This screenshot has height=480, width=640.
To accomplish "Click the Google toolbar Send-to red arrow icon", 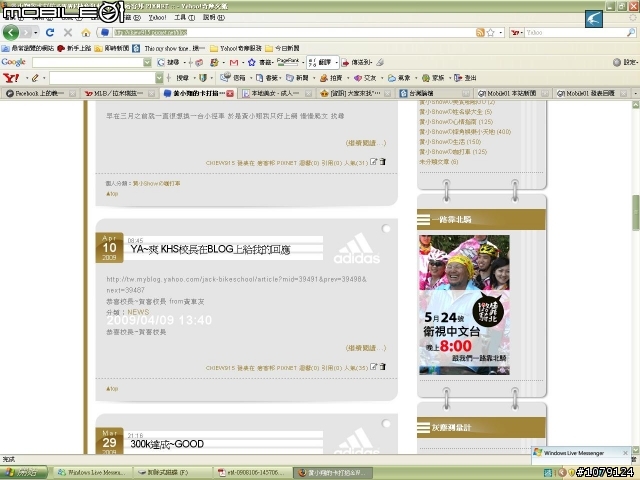I will click(345, 62).
